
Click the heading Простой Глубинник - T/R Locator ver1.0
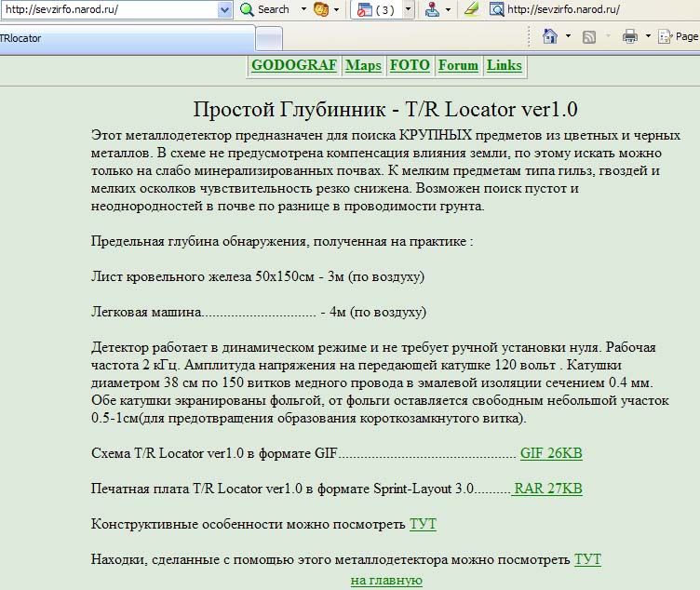pos(385,109)
